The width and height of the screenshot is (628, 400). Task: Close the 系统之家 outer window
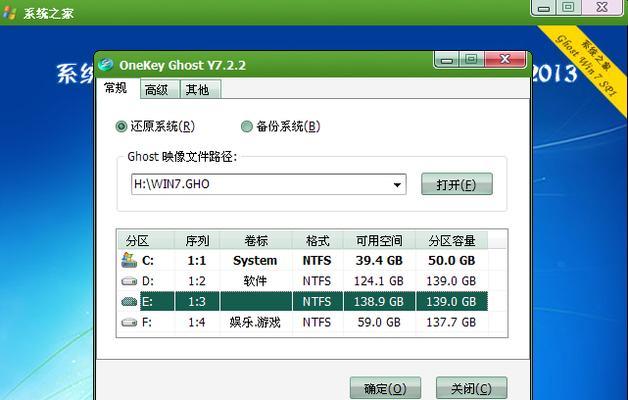point(602,8)
